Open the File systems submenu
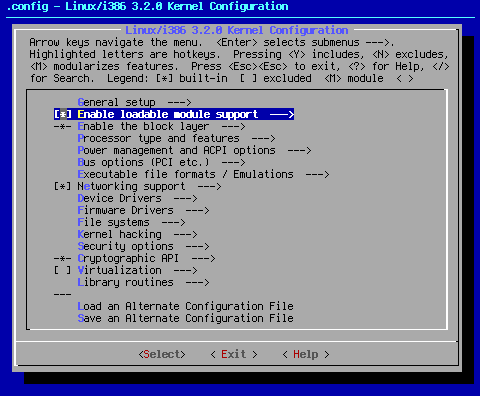Viewport: 480px width, 396px height. pyautogui.click(x=131, y=222)
